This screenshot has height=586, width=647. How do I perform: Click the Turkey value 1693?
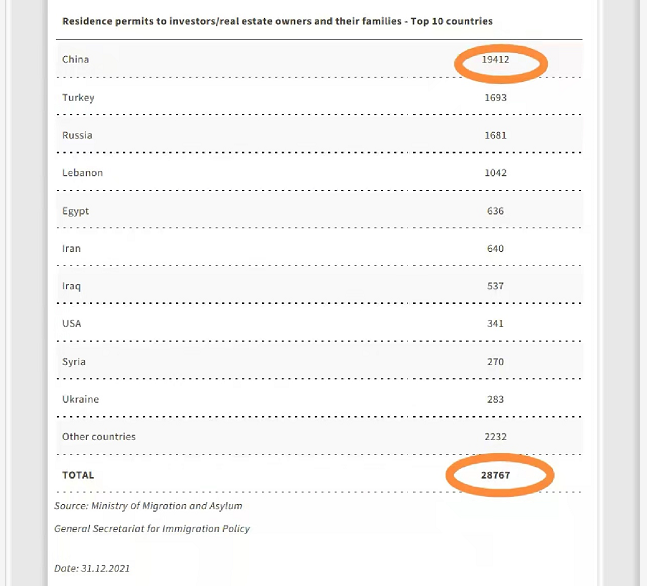[496, 97]
